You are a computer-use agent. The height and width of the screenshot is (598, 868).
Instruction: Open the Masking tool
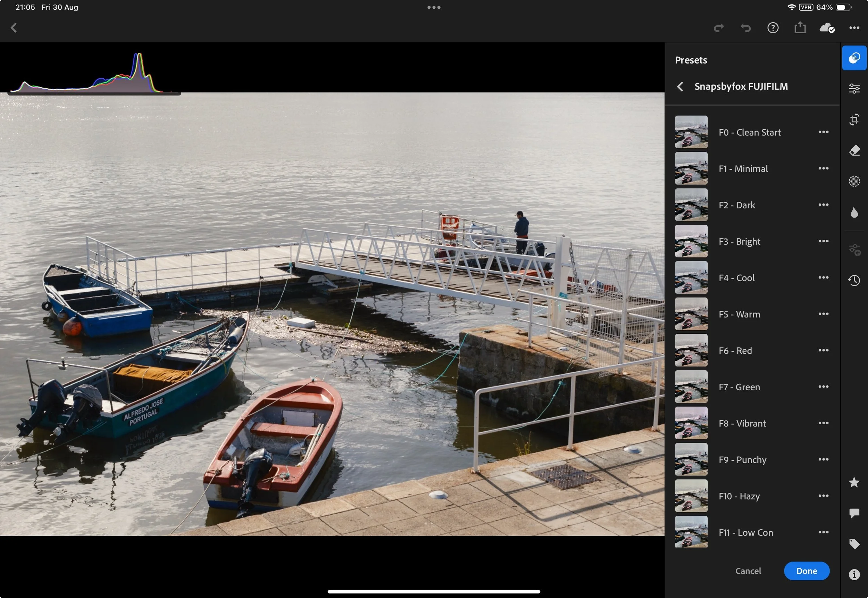(854, 181)
